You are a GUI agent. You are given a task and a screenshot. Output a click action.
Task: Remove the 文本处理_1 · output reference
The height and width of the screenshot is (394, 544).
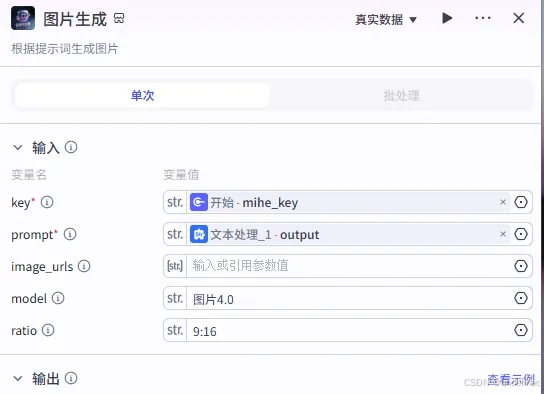[x=503, y=234]
